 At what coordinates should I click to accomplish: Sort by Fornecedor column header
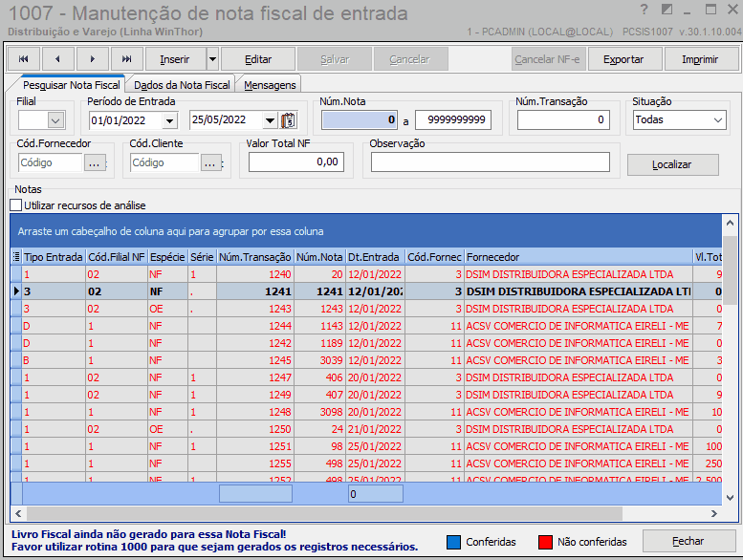tap(579, 257)
